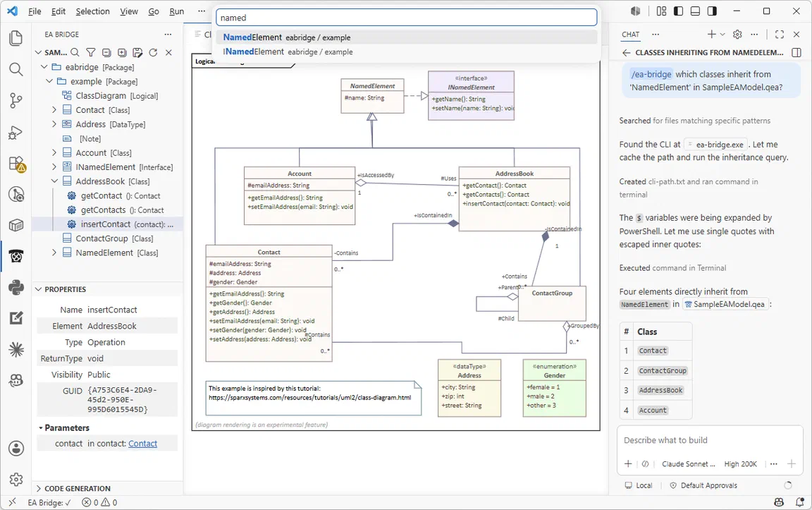
Task: Open Default Approvals setting
Action: [703, 485]
